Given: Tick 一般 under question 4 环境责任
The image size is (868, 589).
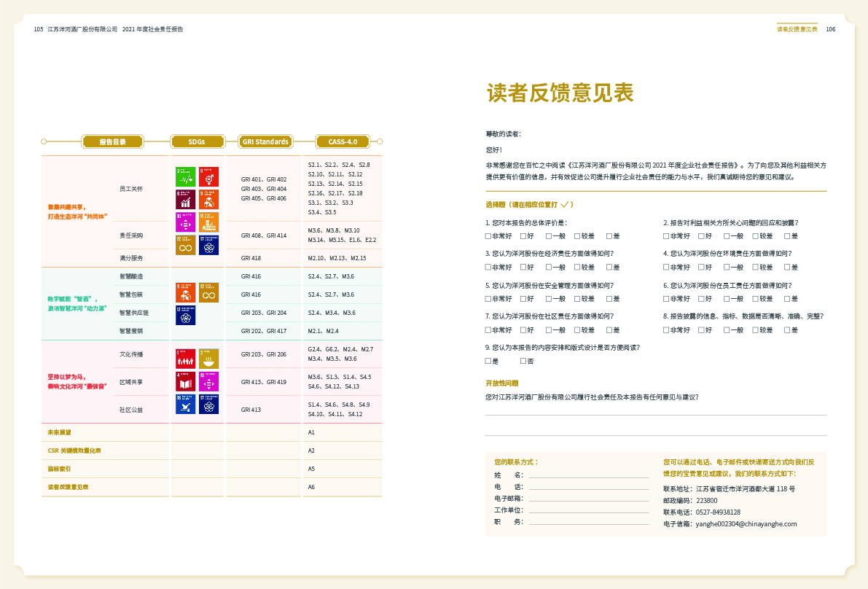Looking at the screenshot, I should [x=727, y=268].
